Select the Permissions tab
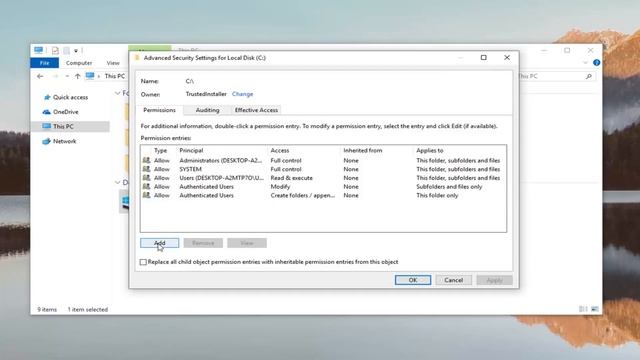The image size is (640, 360). 159,110
